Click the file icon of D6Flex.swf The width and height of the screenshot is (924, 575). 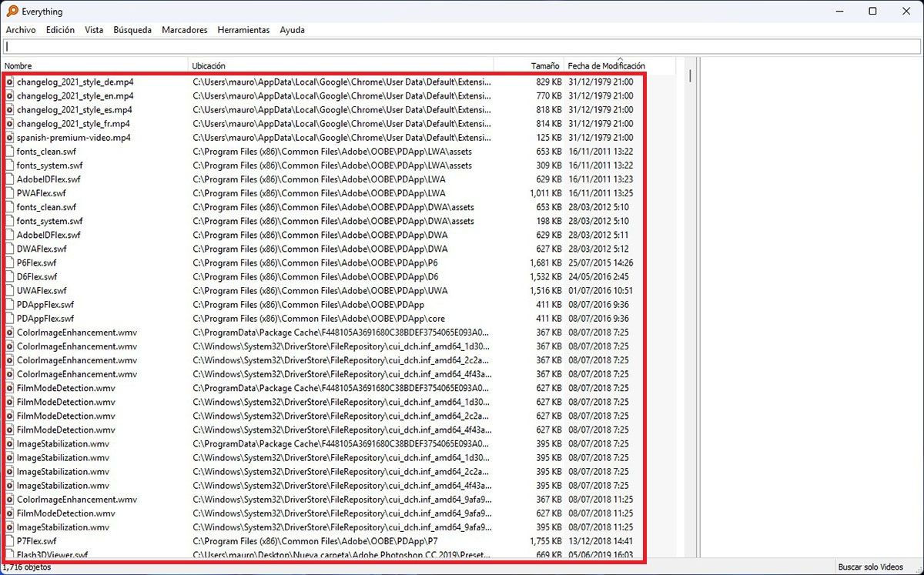tap(10, 276)
